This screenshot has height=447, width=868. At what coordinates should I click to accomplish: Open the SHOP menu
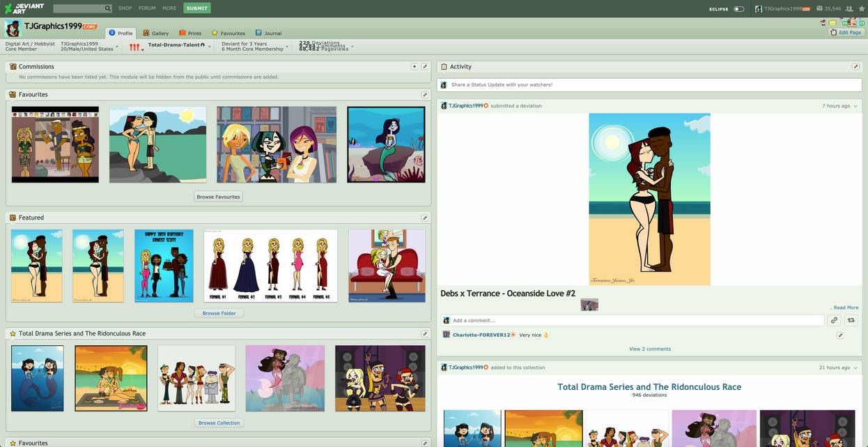pos(125,8)
